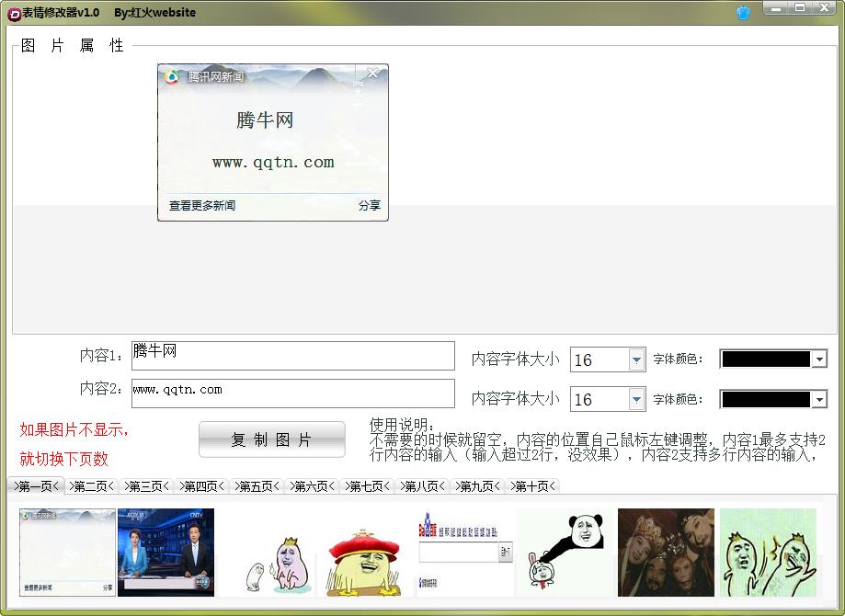
Task: Open the font size dropdown for 内容2
Action: coord(636,399)
